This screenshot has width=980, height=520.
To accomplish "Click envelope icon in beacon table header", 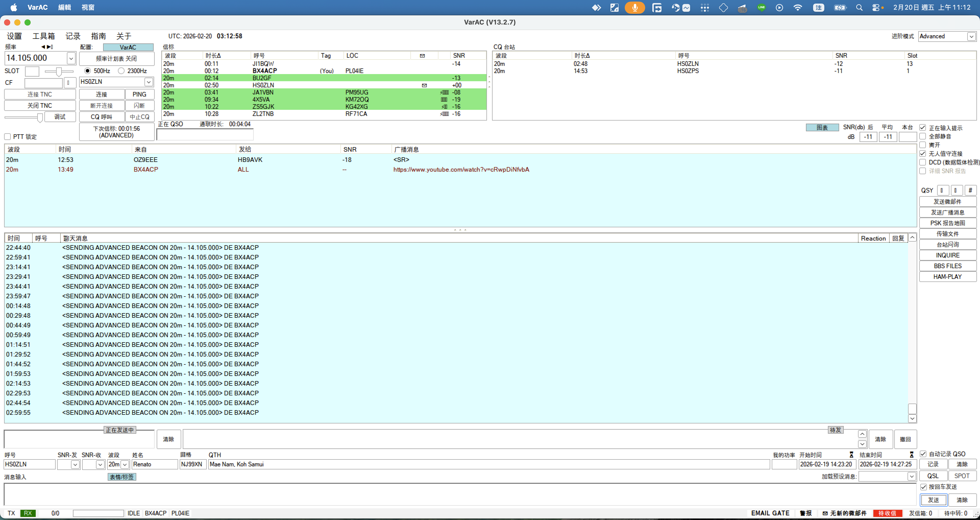I will pyautogui.click(x=422, y=56).
